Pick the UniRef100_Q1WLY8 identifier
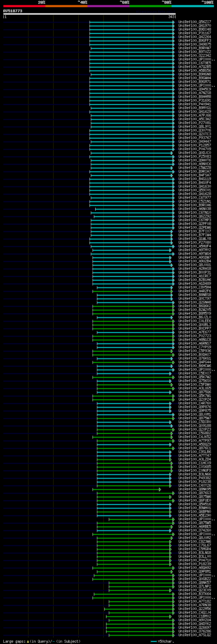 pyautogui.click(x=195, y=239)
